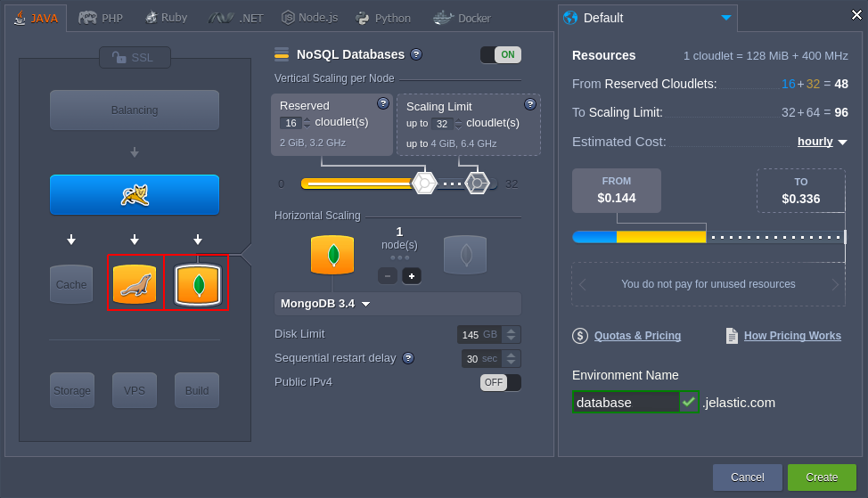The width and height of the screenshot is (868, 498).
Task: Edit the Environment Name field
Action: [626, 403]
